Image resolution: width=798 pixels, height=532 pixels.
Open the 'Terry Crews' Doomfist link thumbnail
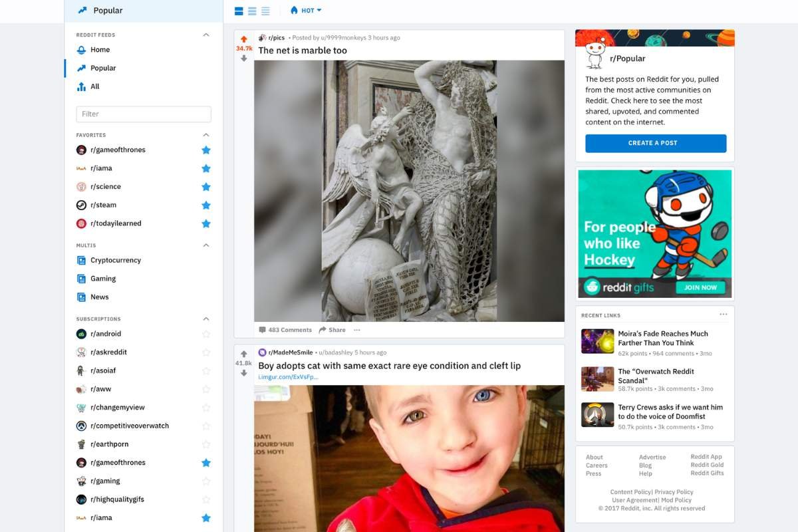pos(597,414)
